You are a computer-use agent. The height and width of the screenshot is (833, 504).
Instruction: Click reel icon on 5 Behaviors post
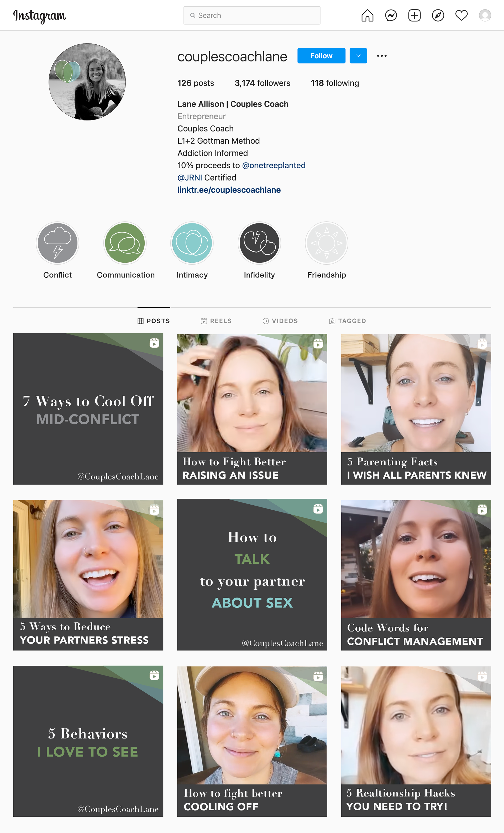coord(154,675)
